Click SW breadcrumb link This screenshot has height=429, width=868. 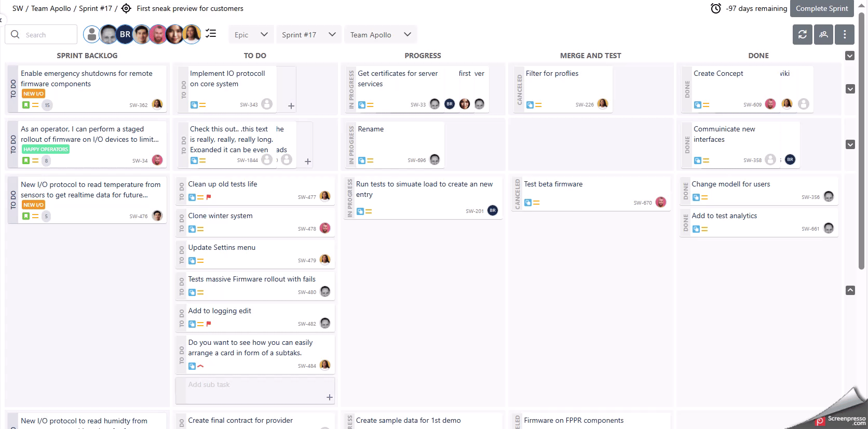pos(18,8)
